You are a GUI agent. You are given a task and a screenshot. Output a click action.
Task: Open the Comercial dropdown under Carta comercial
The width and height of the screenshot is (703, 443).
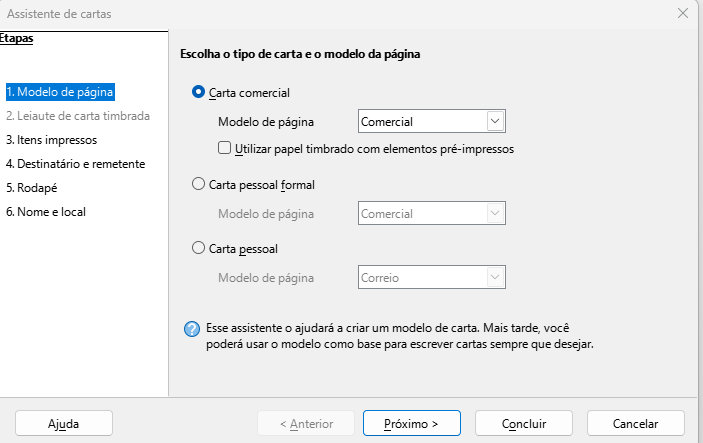431,121
